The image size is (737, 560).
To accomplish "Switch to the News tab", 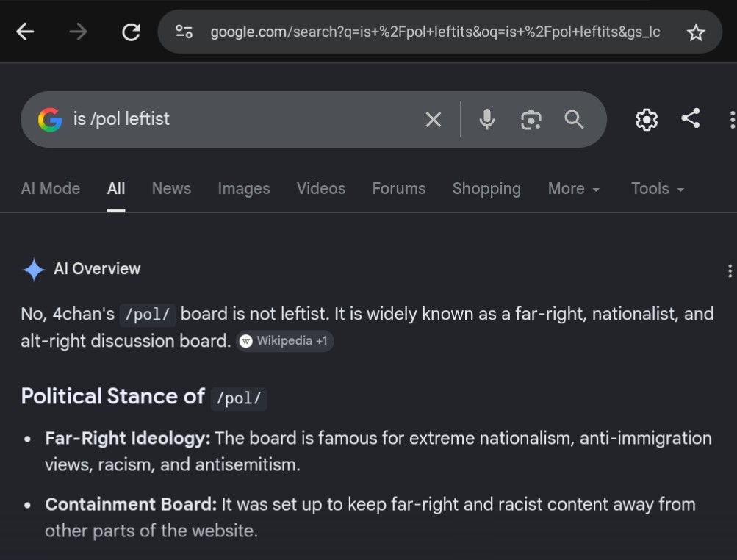I will (x=171, y=189).
